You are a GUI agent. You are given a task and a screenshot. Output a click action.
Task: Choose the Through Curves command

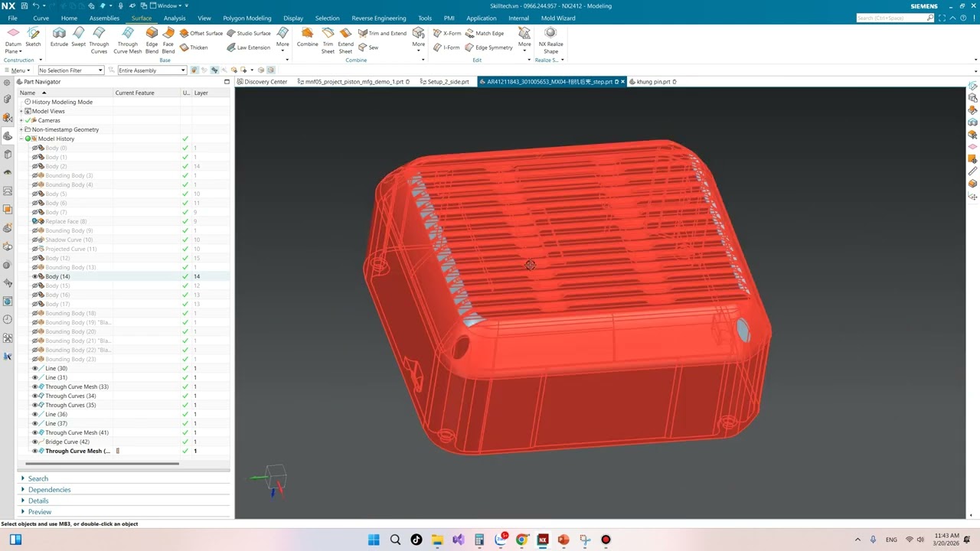pyautogui.click(x=99, y=41)
